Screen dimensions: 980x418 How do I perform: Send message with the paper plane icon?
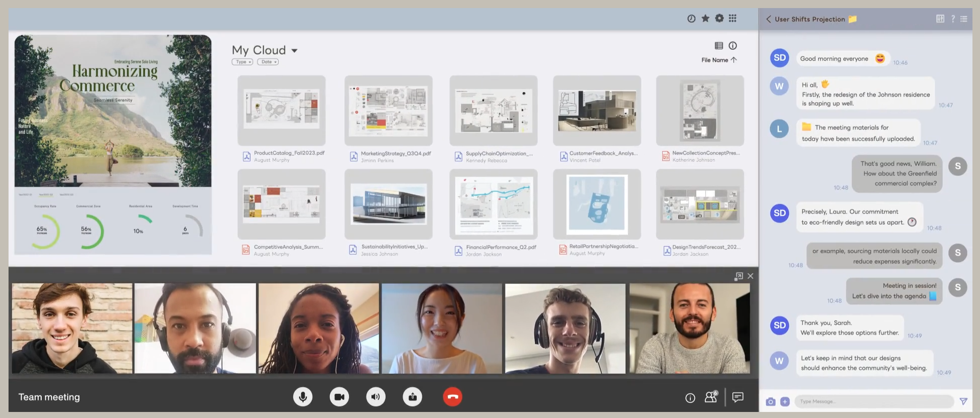click(963, 401)
